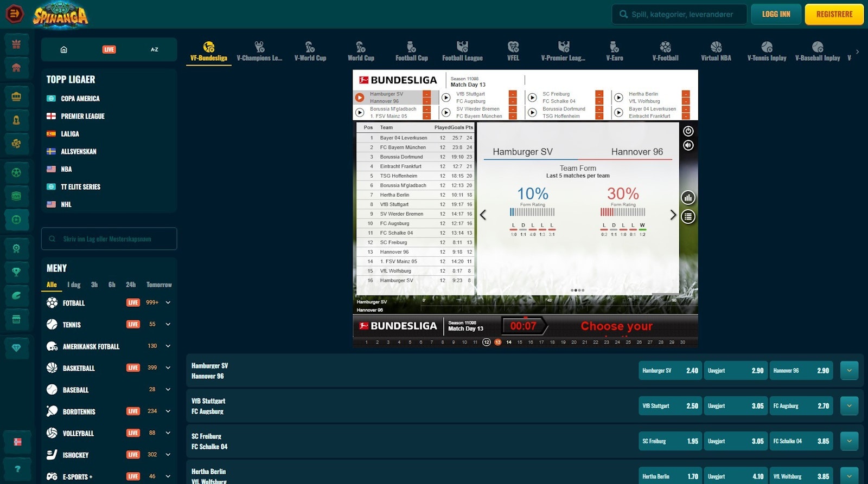The width and height of the screenshot is (868, 484).
Task: Select match day 14 on the timeline
Action: tap(509, 342)
